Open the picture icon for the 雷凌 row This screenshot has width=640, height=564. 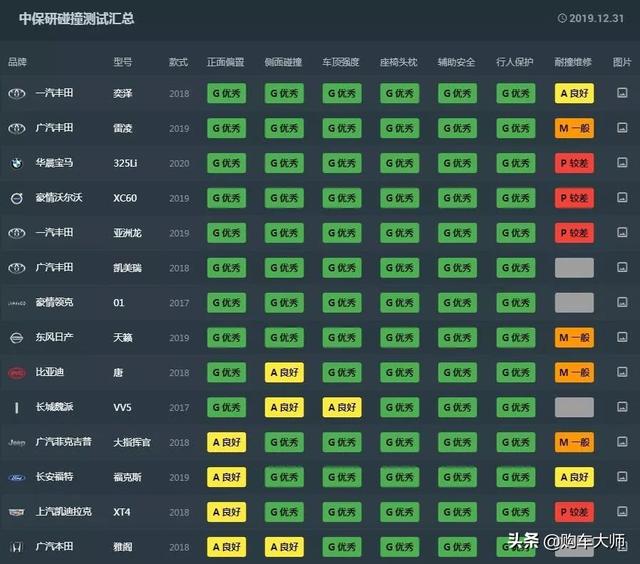622,128
